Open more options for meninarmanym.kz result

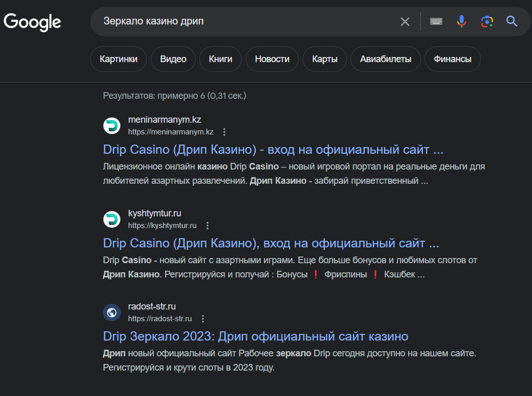(224, 132)
